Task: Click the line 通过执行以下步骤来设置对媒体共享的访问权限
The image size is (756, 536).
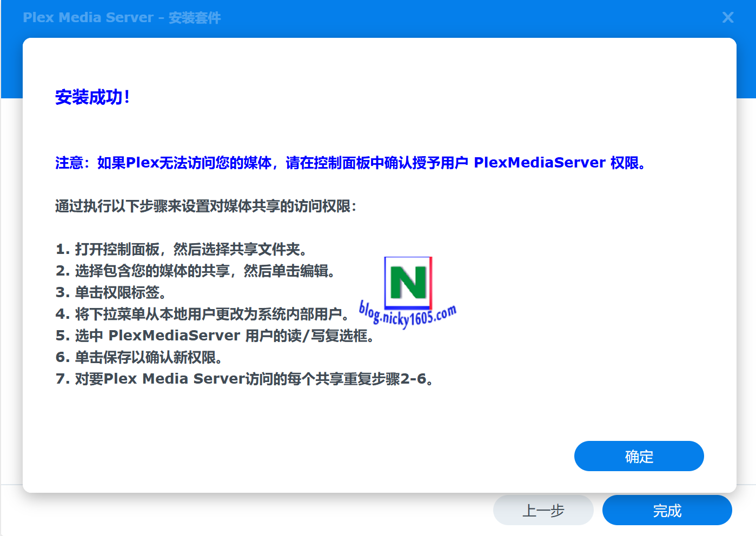Action: 206,206
